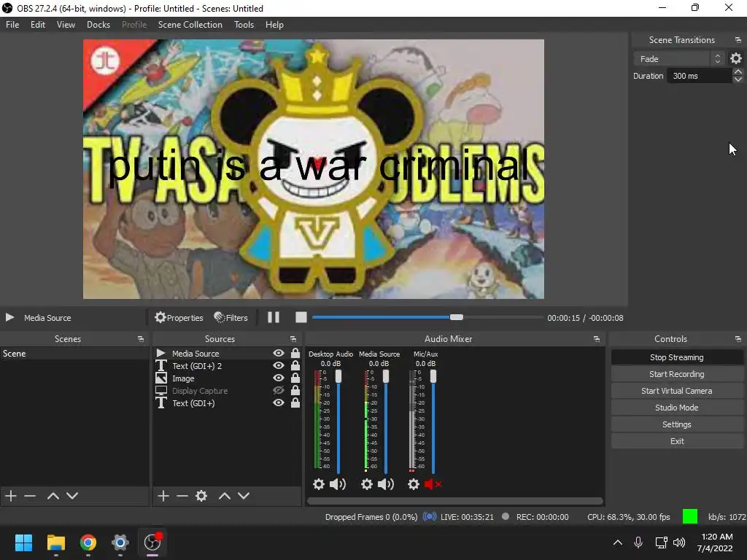
Task: Open Filters for the Media Source
Action: [x=231, y=318]
